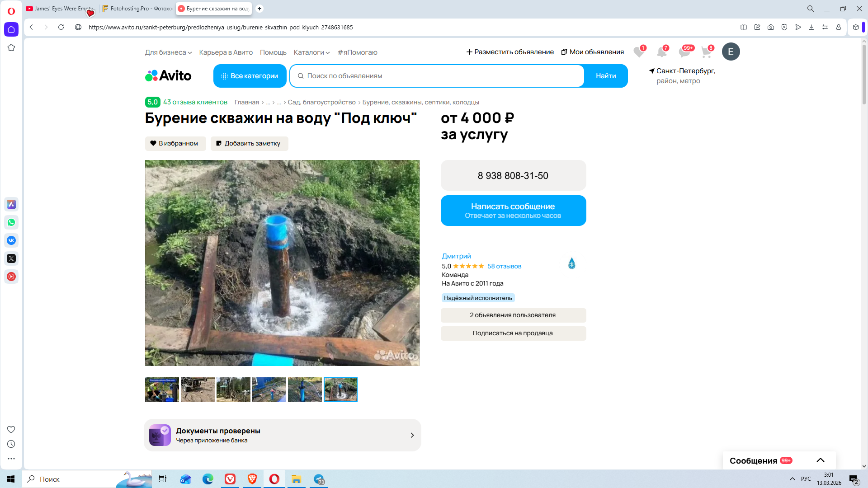Take a snapshot with the camera icon
This screenshot has width=868, height=488.
771,27
